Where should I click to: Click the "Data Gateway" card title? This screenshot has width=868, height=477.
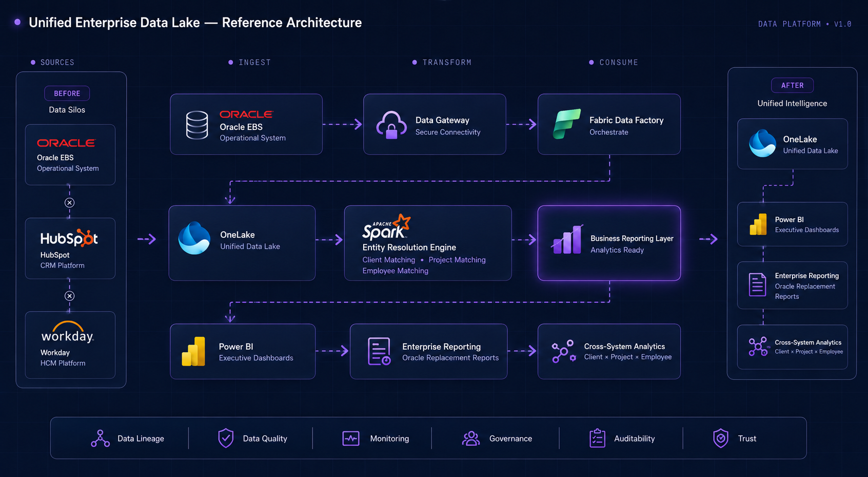[x=442, y=120]
